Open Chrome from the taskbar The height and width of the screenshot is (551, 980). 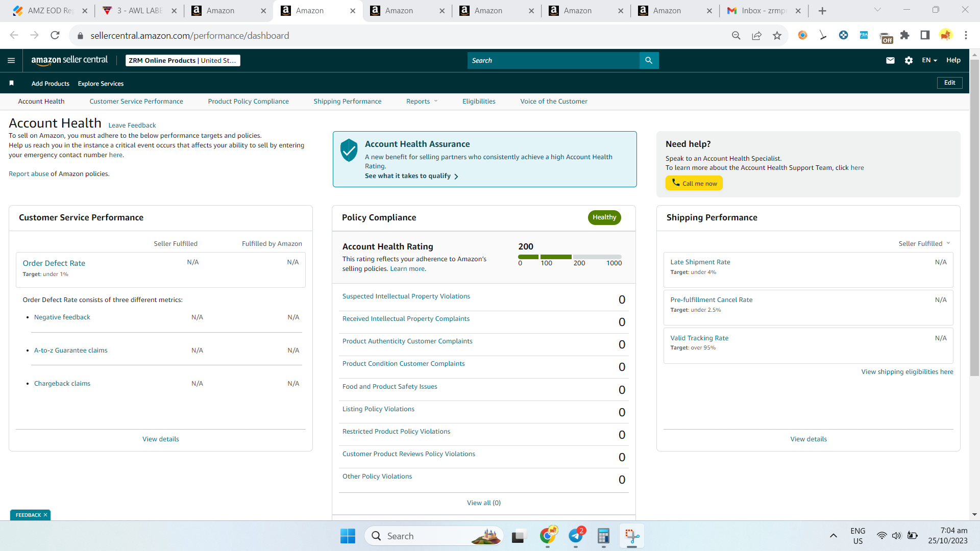[x=548, y=536]
